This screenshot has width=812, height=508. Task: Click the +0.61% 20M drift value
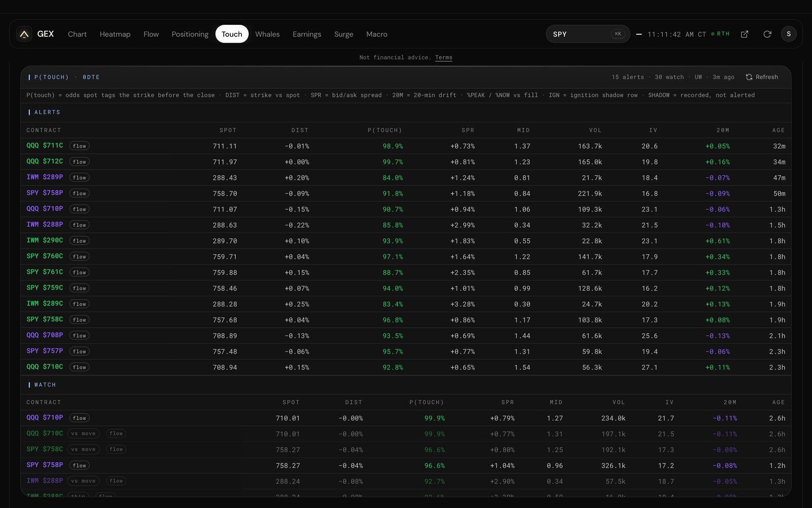point(718,241)
